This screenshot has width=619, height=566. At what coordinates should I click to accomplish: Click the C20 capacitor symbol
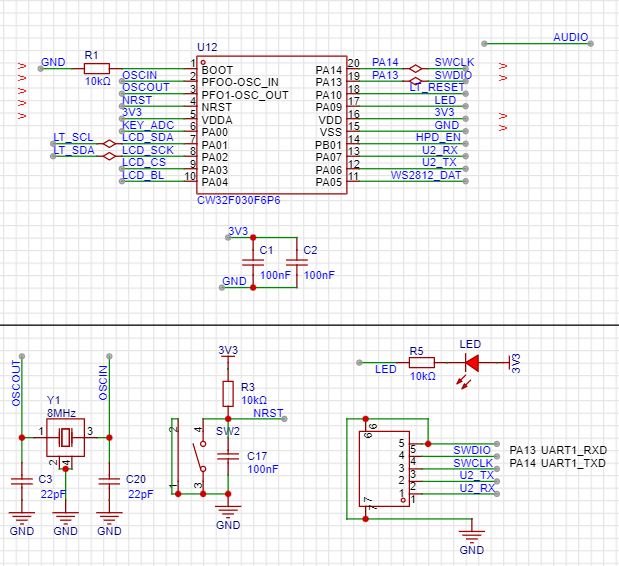click(109, 481)
